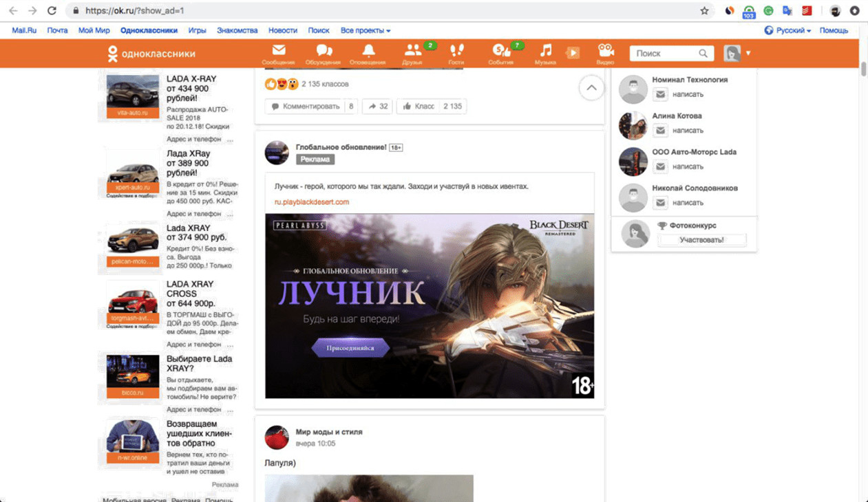This screenshot has width=868, height=502.
Task: Click the Присоединяйся button on the banner
Action: [x=350, y=348]
